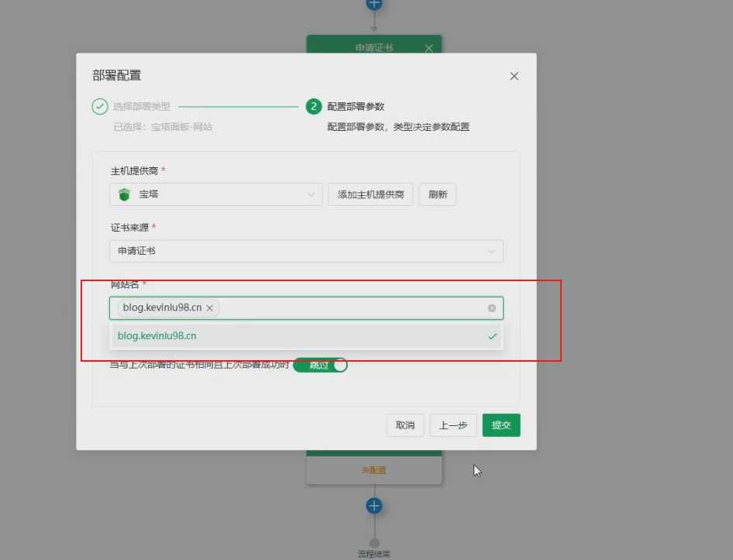The height and width of the screenshot is (560, 733).
Task: Open the 证书来源 dropdown showing 申请证书
Action: (x=306, y=251)
